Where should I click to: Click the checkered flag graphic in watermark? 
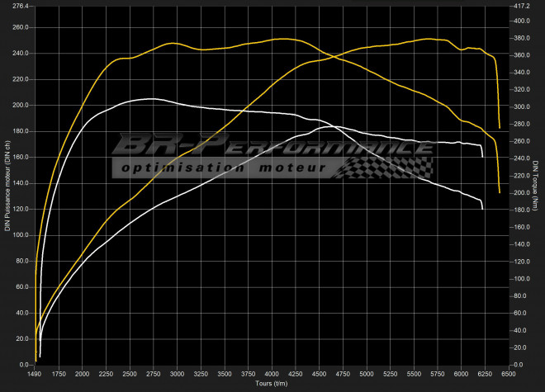(x=386, y=167)
